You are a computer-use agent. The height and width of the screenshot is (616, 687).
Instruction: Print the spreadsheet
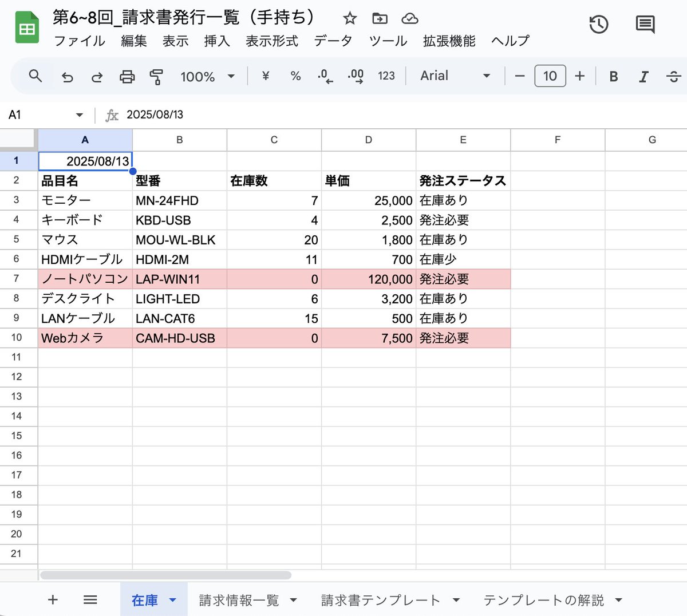[127, 76]
